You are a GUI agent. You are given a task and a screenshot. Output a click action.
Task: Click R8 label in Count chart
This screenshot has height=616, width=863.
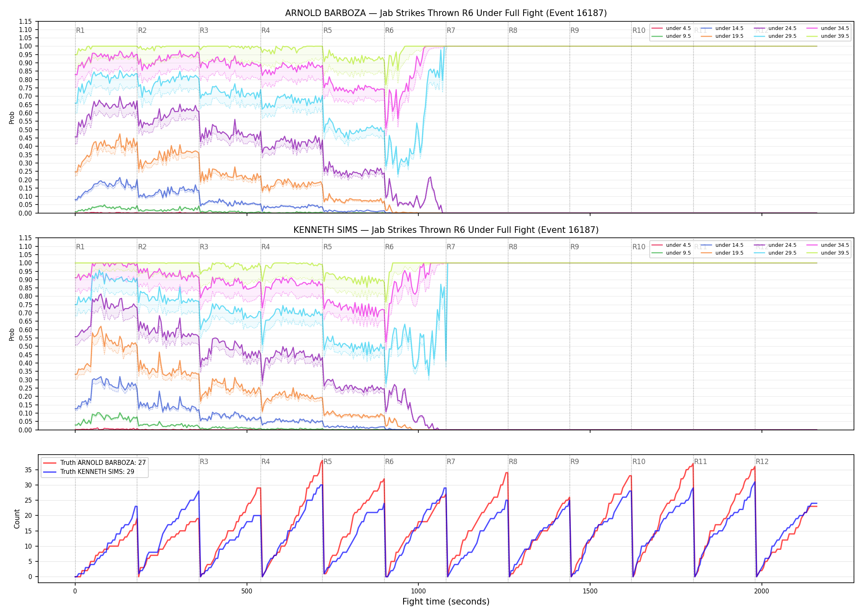point(513,462)
